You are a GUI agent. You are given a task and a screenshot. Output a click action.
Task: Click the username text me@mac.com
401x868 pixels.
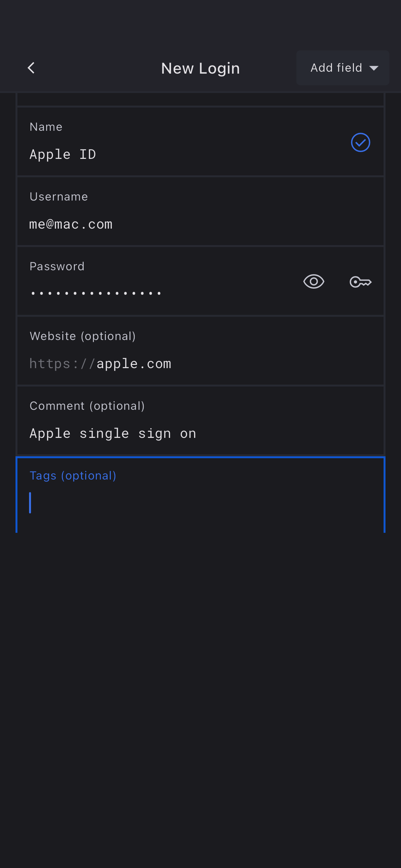click(71, 224)
